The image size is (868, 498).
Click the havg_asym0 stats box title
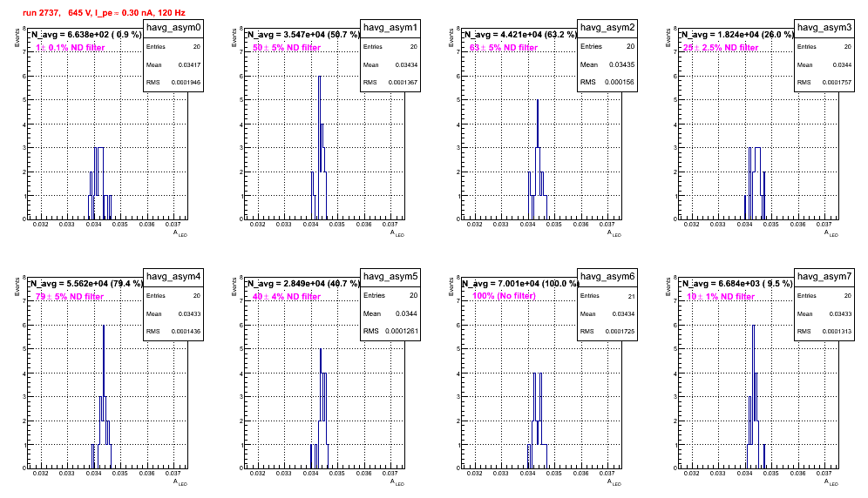(173, 28)
